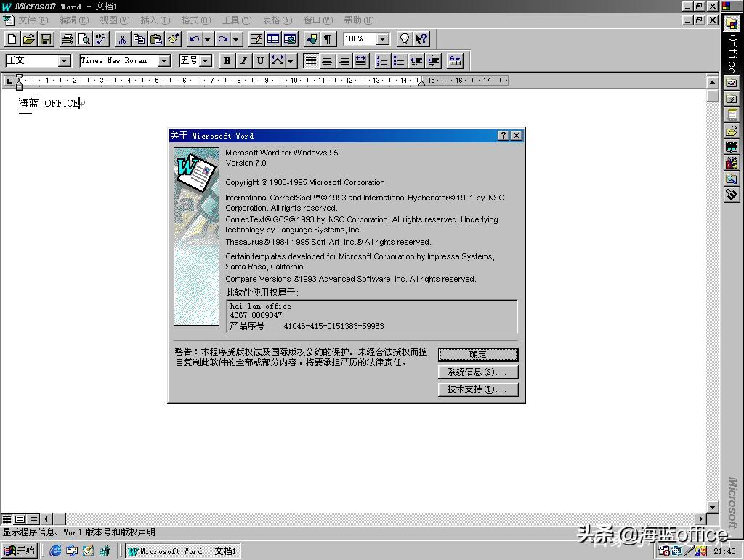Image resolution: width=744 pixels, height=560 pixels.
Task: Expand the Undo history arrow
Action: click(x=207, y=39)
